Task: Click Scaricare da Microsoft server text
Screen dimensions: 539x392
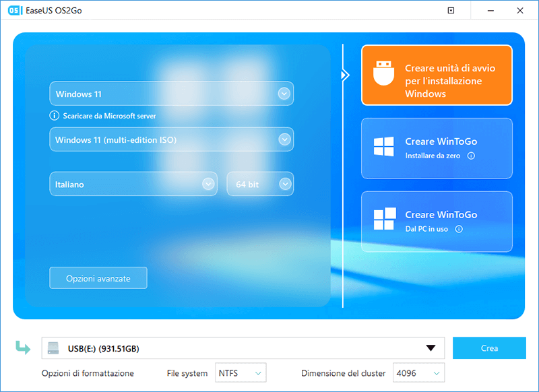Action: [x=109, y=116]
